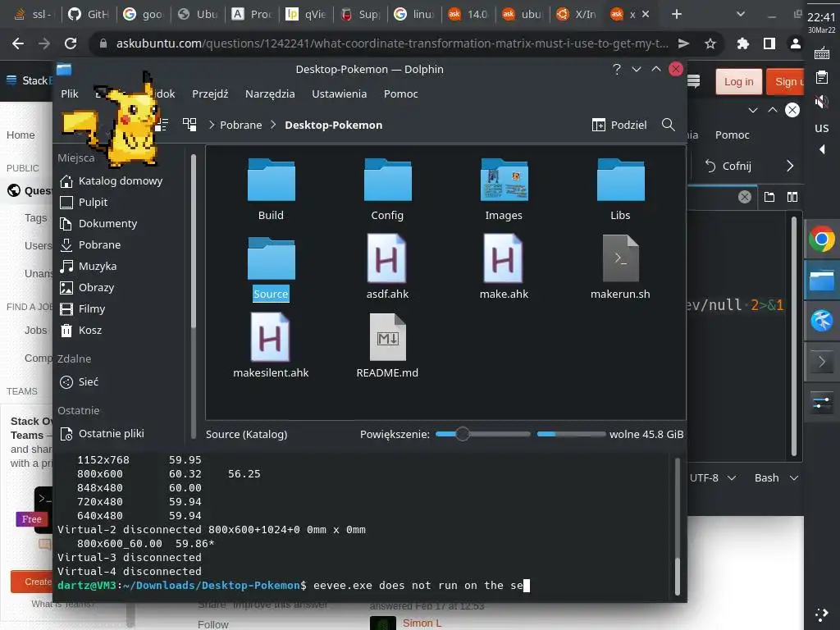Open Dokumenty in places sidebar

[x=98, y=224]
